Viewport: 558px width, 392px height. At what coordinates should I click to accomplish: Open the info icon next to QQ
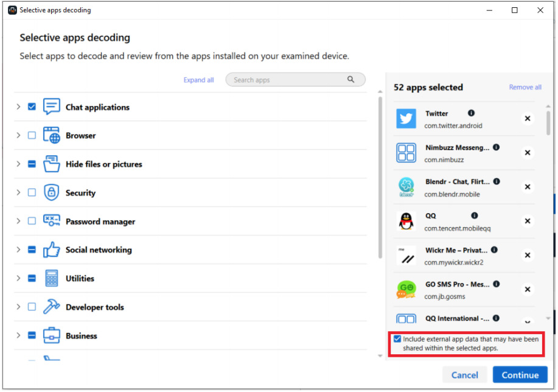475,215
